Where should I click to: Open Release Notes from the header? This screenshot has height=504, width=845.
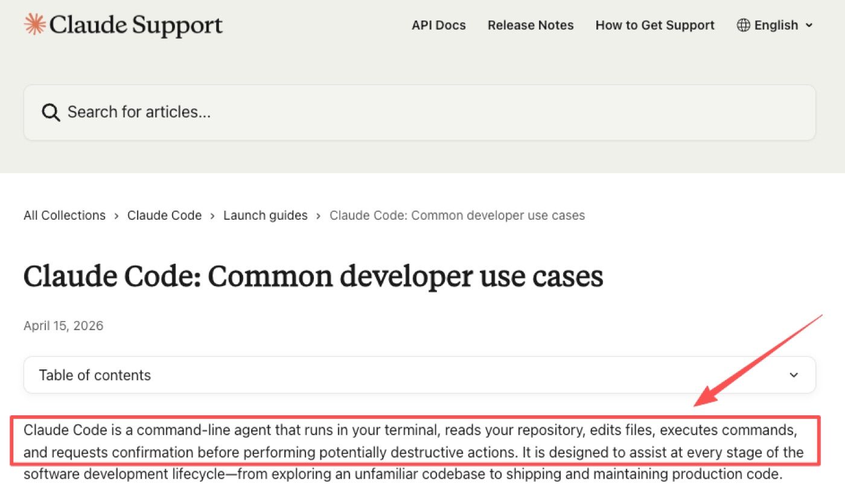point(531,25)
